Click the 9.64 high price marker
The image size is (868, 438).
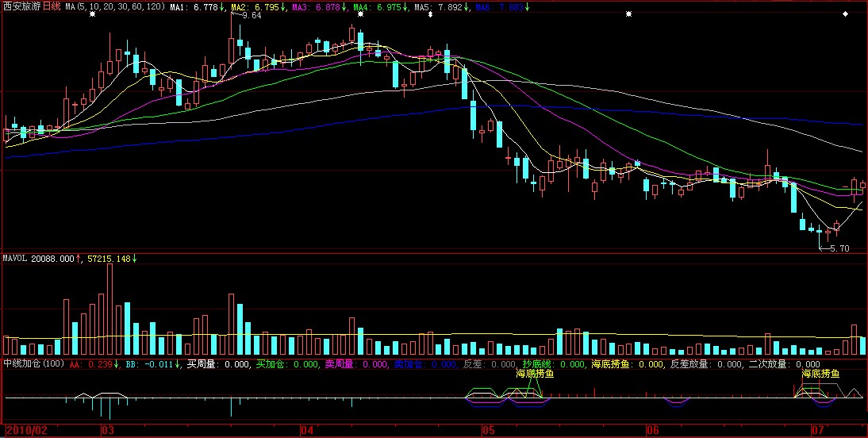pos(252,16)
